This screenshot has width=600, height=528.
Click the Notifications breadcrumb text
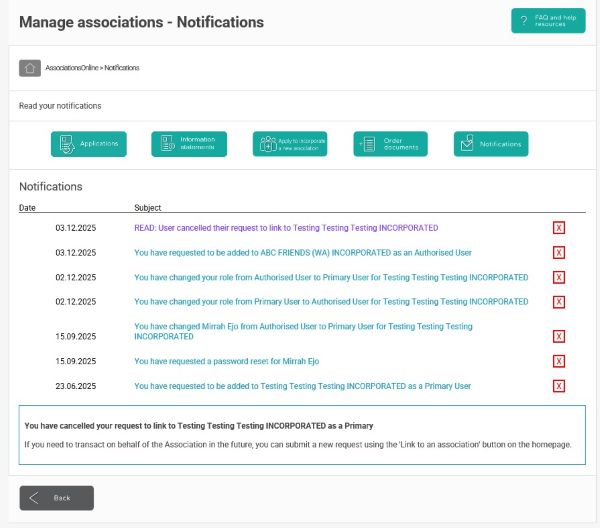[x=122, y=68]
